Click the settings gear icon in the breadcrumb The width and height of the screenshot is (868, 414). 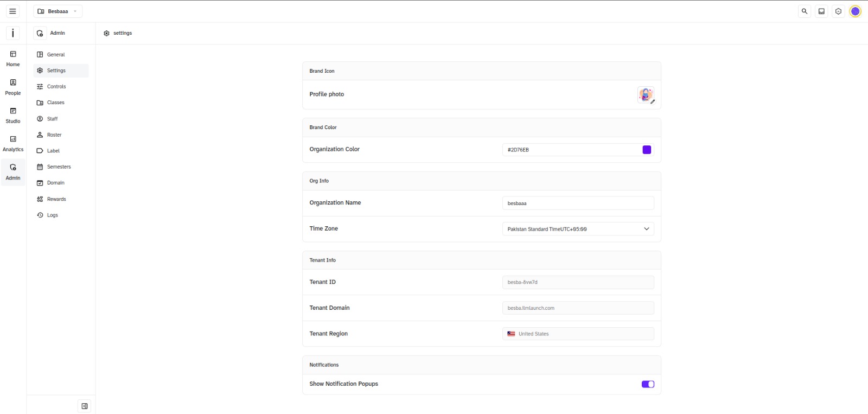(x=106, y=33)
